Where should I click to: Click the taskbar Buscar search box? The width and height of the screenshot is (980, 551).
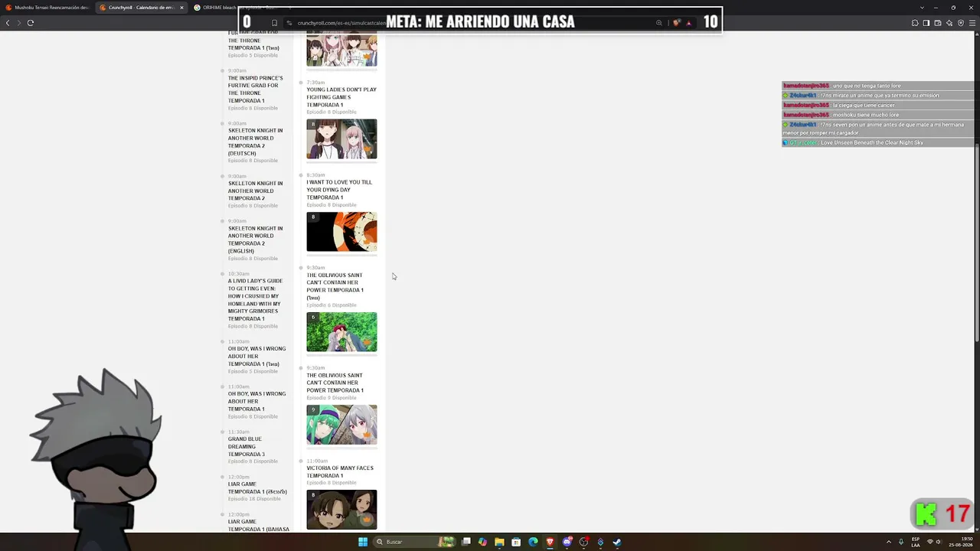(x=413, y=542)
